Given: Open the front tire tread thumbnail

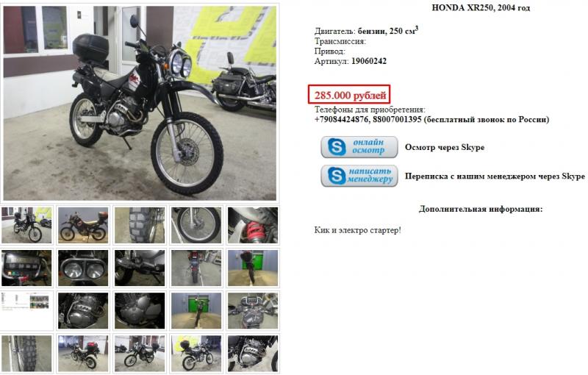Looking at the screenshot, I should click(140, 226).
